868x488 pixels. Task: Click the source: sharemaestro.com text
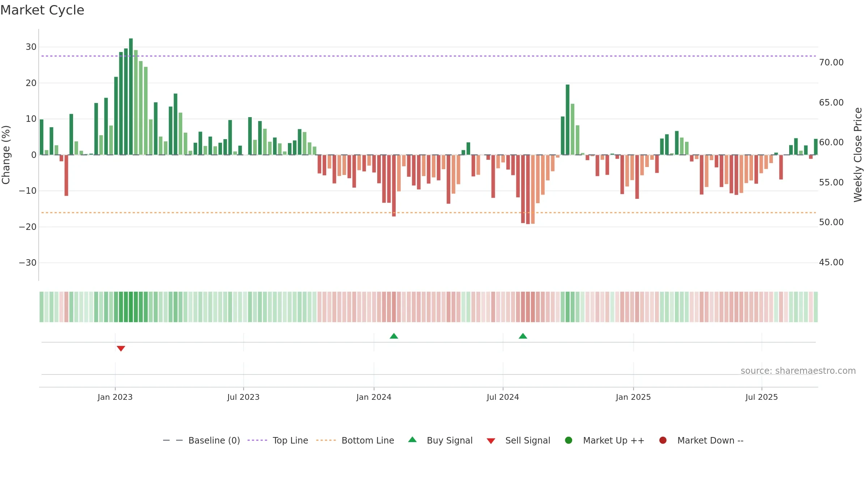click(798, 371)
